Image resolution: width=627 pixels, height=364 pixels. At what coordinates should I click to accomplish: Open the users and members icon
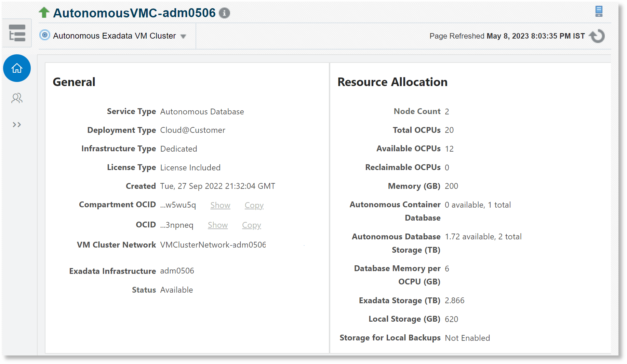tap(17, 98)
